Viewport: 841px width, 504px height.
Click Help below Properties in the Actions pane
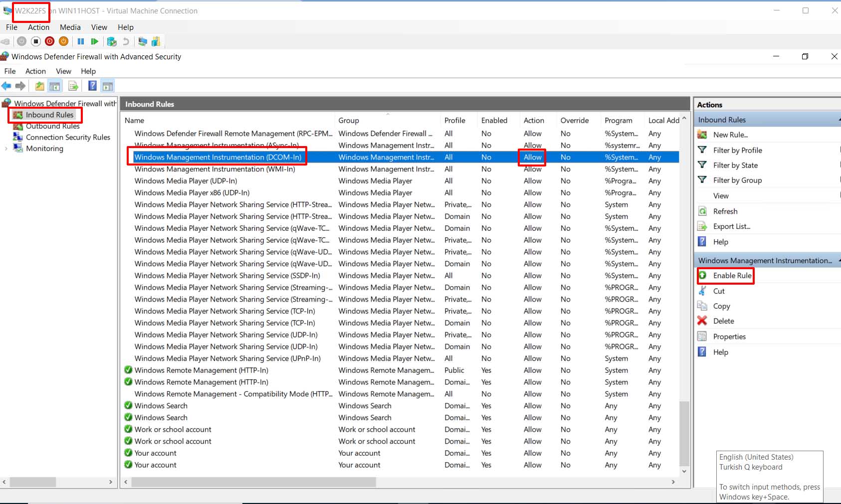(x=720, y=352)
